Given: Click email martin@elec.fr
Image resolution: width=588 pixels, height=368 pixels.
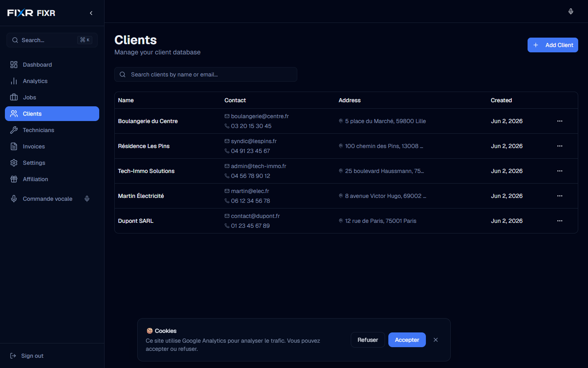Looking at the screenshot, I should tap(250, 191).
